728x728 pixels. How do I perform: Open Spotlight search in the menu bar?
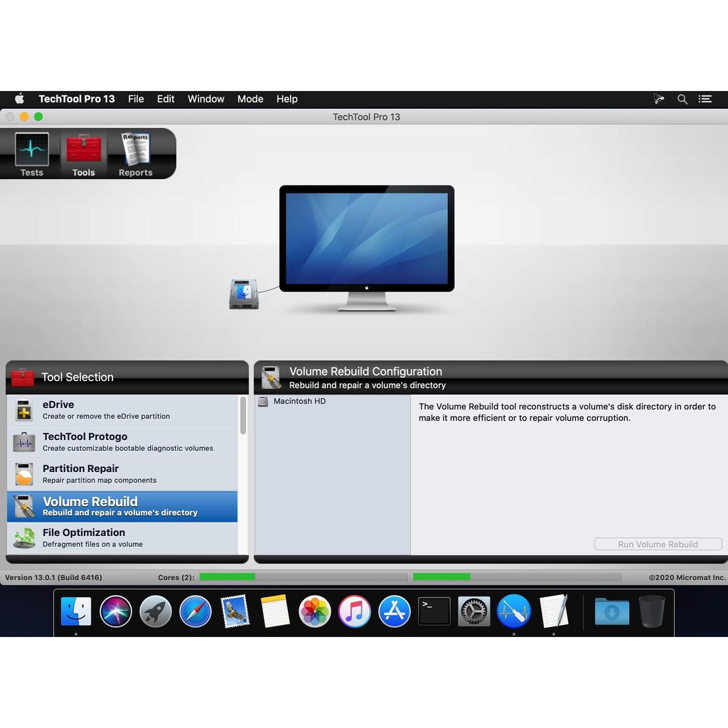[682, 99]
